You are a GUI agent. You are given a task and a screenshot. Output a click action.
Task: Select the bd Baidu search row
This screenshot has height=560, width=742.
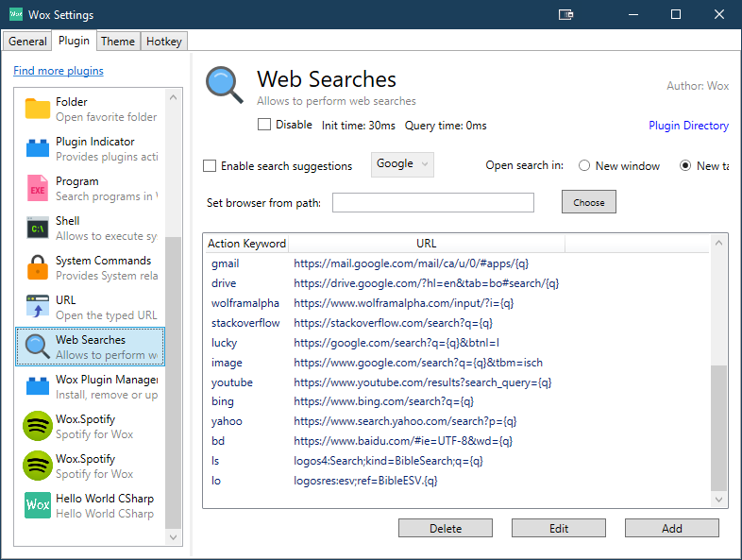click(457, 441)
